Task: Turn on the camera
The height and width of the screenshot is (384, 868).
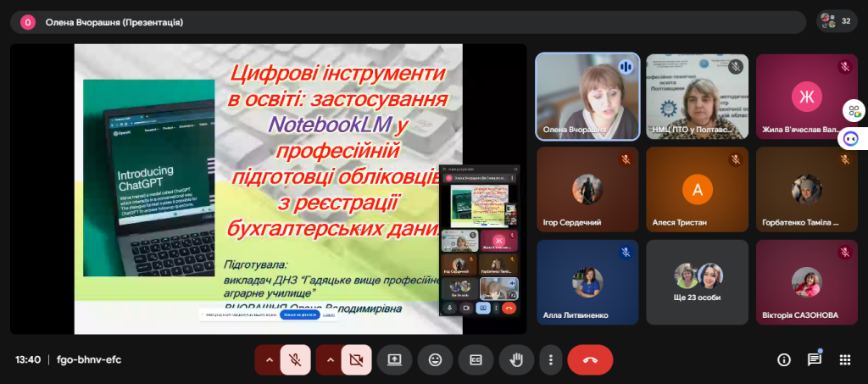Action: pyautogui.click(x=356, y=359)
